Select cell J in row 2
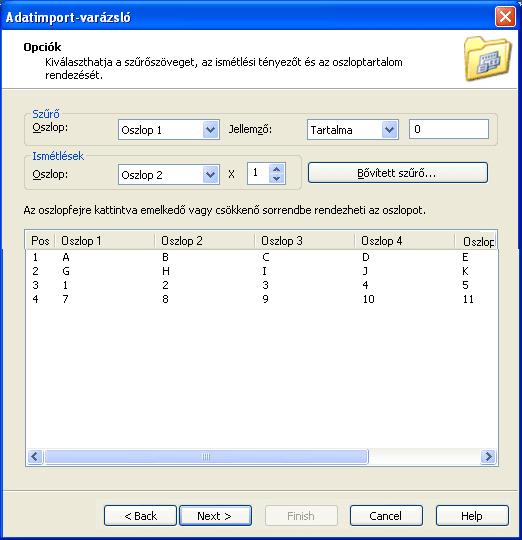This screenshot has width=522, height=540. point(365,271)
